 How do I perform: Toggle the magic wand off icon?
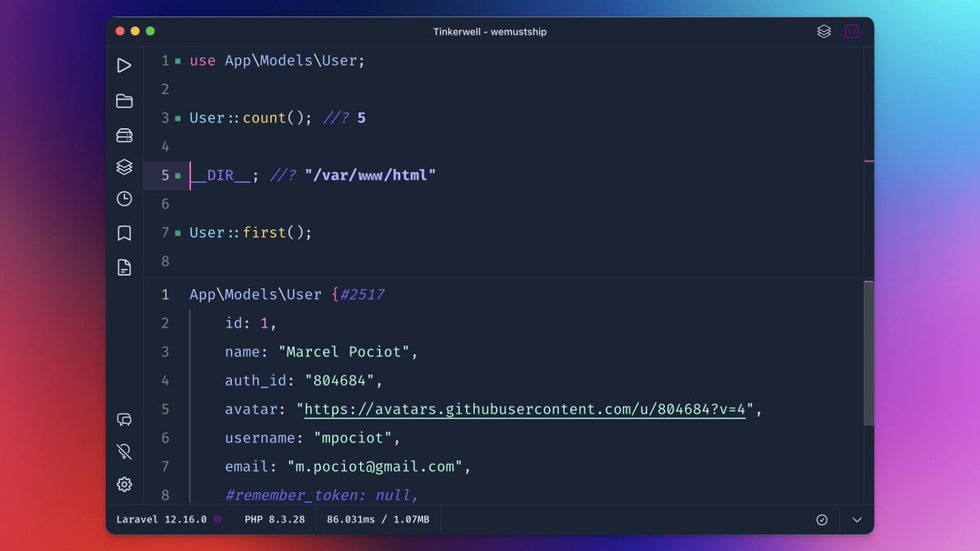point(124,451)
